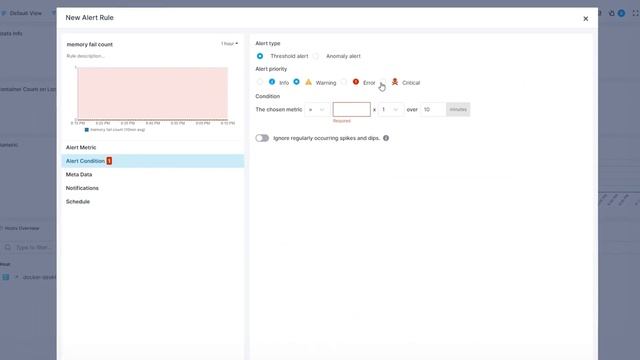The image size is (640, 360).
Task: Click the red error badge on Alert Condition
Action: [109, 161]
